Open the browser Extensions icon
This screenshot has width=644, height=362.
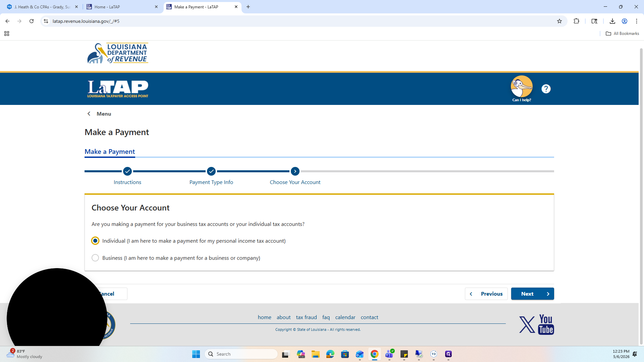click(577, 21)
